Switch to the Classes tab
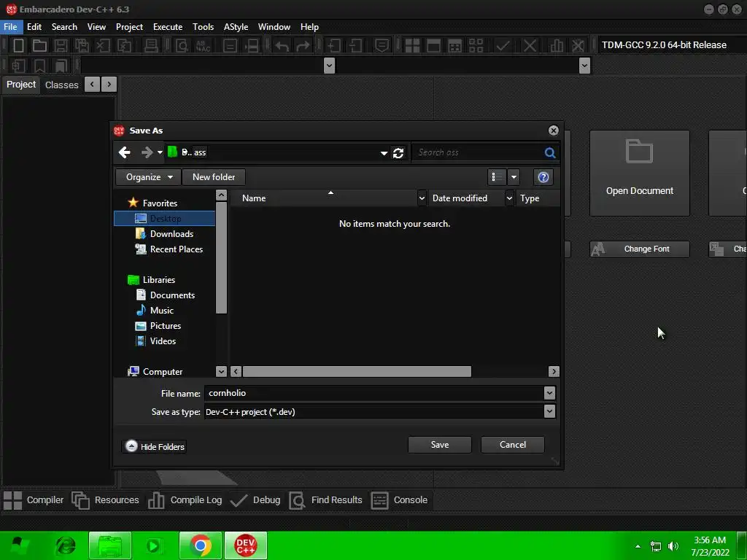Viewport: 747px width, 560px height. point(62,85)
